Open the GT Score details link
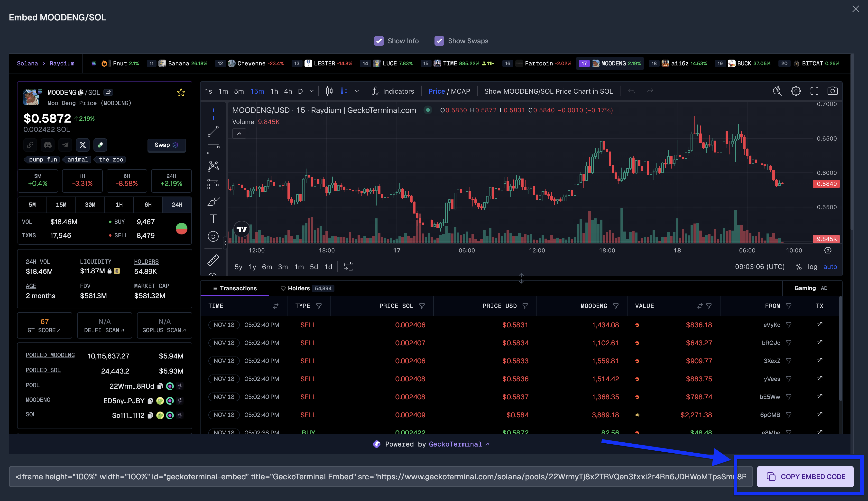Screen dimensions: 868x501 click(x=44, y=325)
